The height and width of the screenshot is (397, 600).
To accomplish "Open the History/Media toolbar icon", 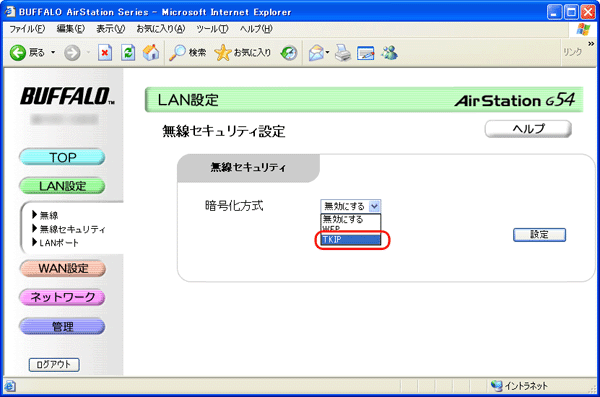I will (x=289, y=53).
